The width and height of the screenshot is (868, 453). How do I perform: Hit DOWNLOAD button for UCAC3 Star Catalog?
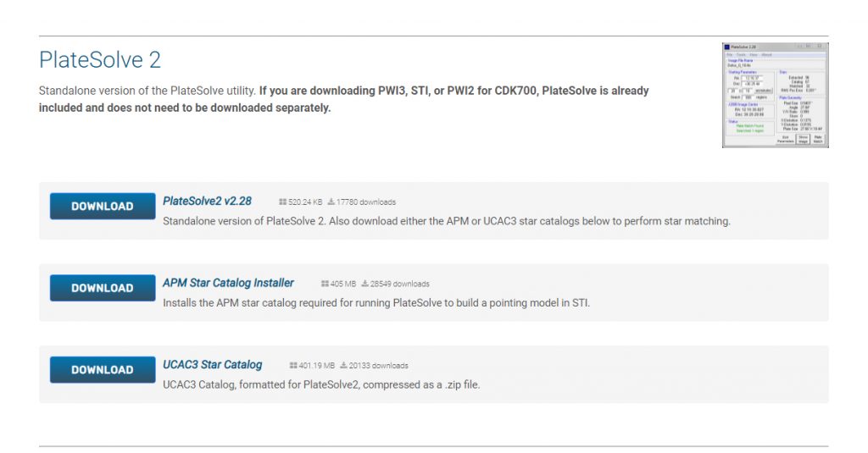pos(103,370)
